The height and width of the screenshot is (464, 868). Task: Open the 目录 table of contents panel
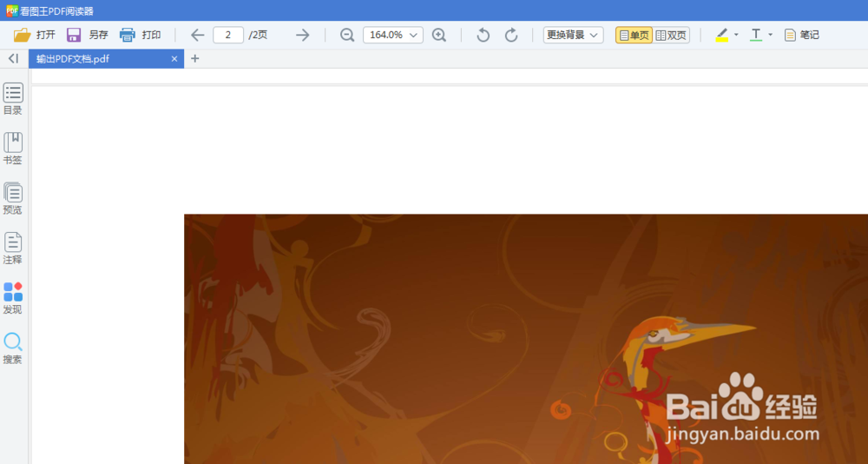(x=13, y=99)
